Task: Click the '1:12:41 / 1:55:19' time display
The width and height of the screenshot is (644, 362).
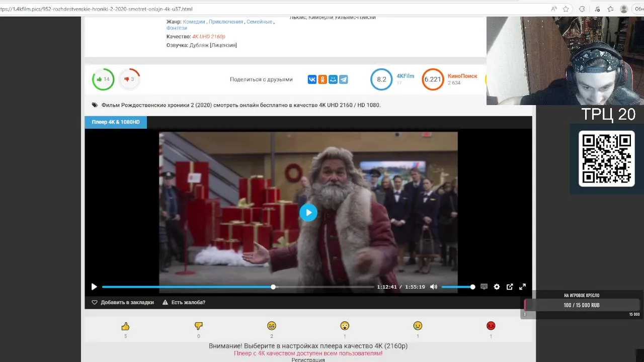Action: tap(401, 287)
